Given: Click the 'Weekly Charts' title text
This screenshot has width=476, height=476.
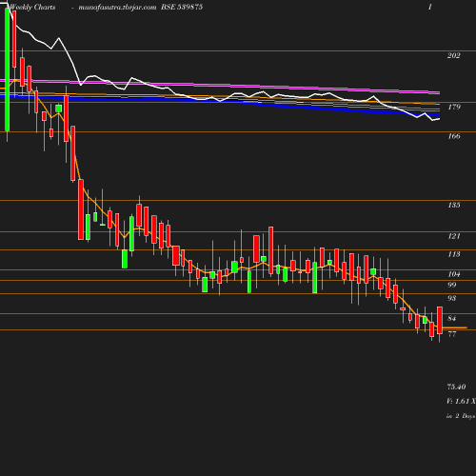Looking at the screenshot, I should pos(32,7).
